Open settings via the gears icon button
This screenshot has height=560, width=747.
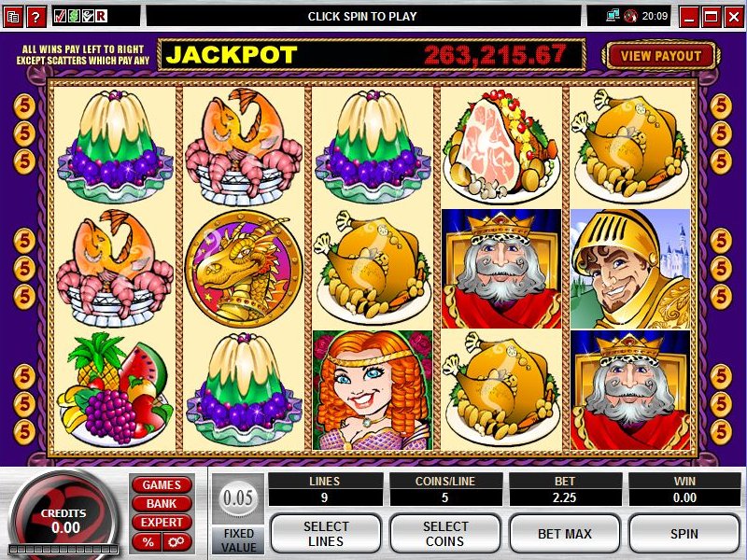[177, 542]
